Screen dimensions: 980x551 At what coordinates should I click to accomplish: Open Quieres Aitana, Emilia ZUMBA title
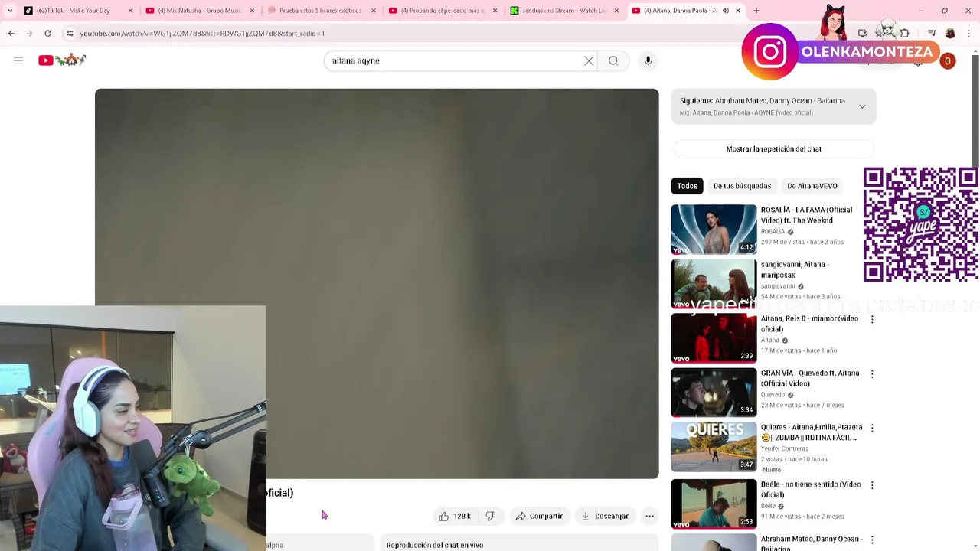(x=812, y=432)
